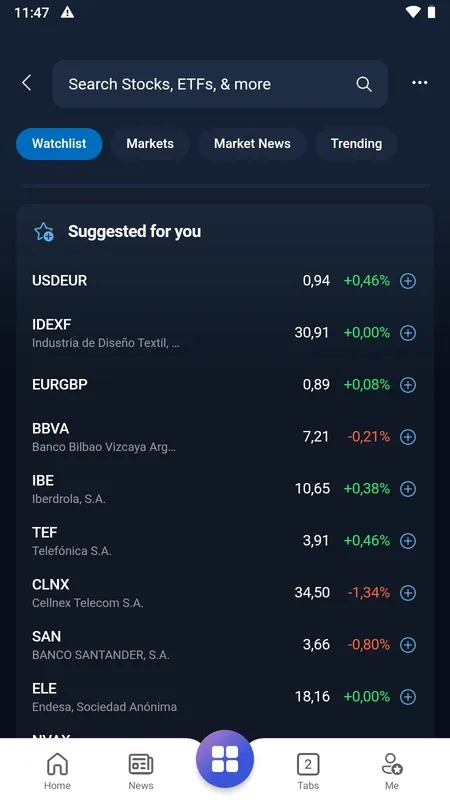
Task: Open the BANCO SANTANDER SAN quote
Action: pos(224,645)
